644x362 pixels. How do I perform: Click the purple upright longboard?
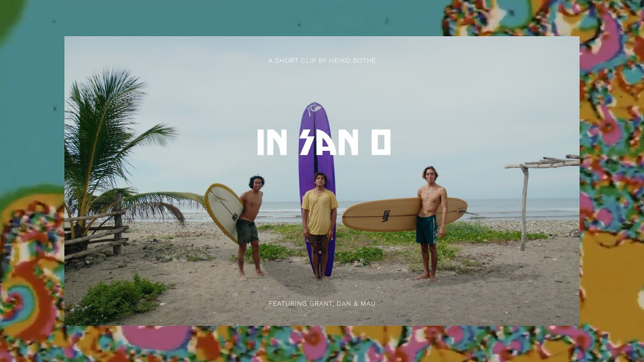(x=317, y=189)
